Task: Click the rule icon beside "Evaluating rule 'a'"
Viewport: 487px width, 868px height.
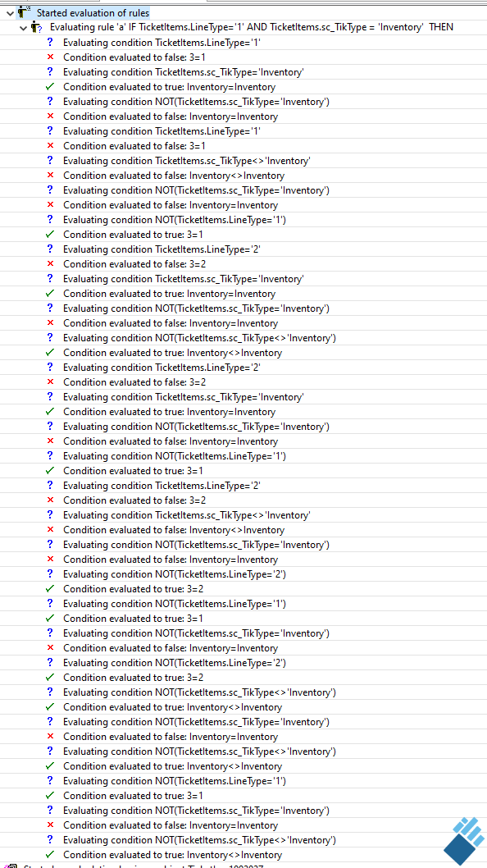Action: pyautogui.click(x=37, y=26)
